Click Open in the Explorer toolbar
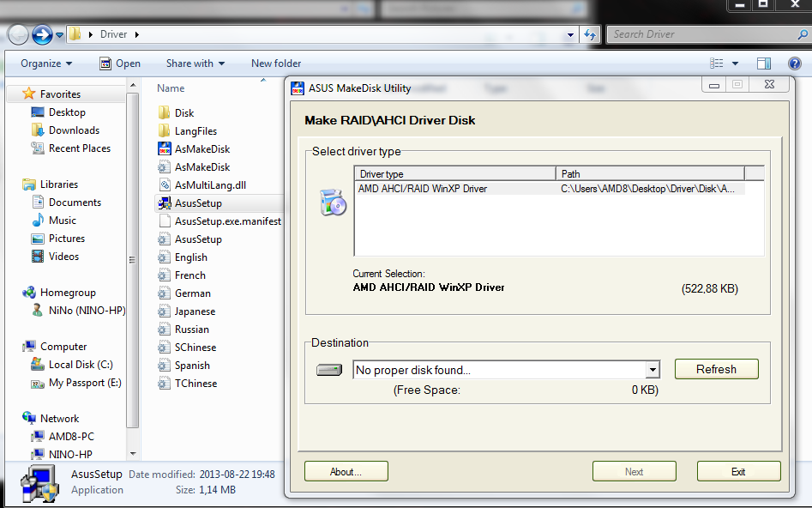This screenshot has width=812, height=508. click(x=120, y=63)
